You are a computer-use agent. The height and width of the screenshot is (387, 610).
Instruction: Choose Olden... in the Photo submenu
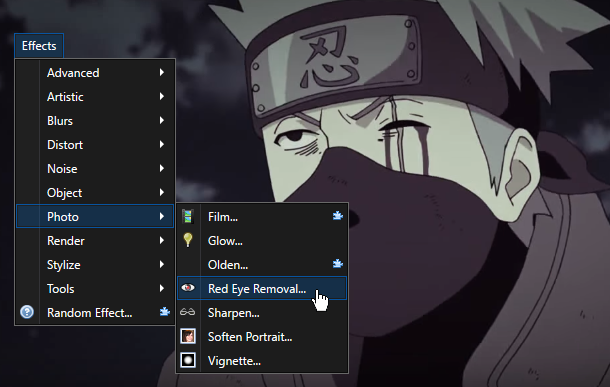click(262, 265)
